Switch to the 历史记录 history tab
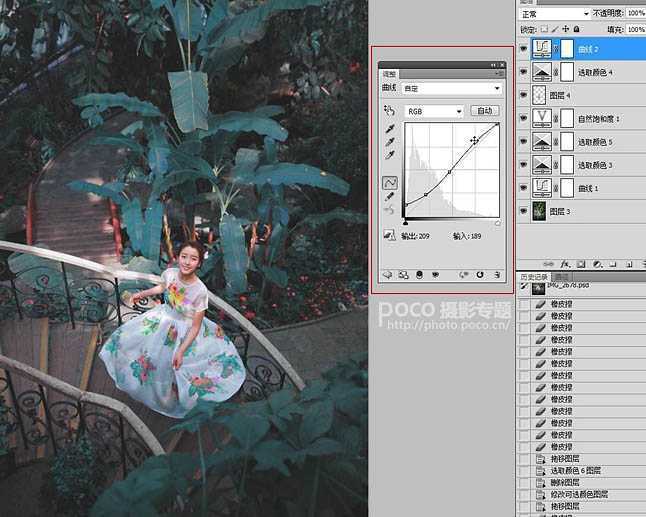This screenshot has width=646, height=517. coord(534,277)
